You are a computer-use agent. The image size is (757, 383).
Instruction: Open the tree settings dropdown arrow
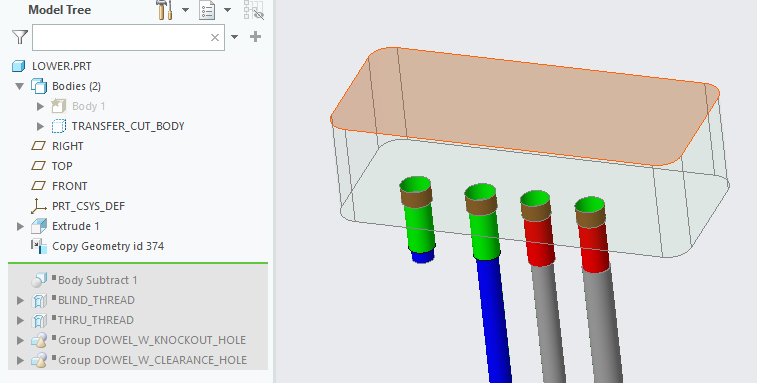pos(185,10)
